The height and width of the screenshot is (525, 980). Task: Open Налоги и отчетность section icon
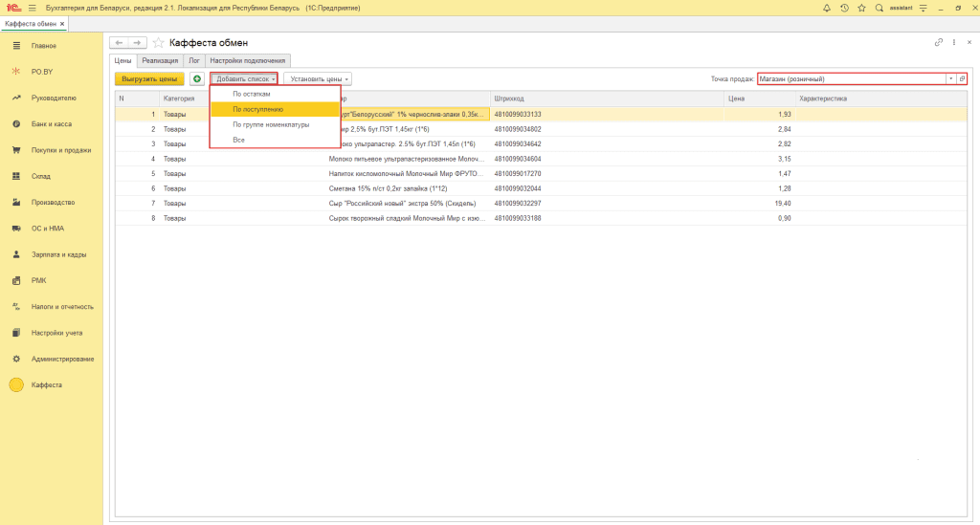click(16, 307)
